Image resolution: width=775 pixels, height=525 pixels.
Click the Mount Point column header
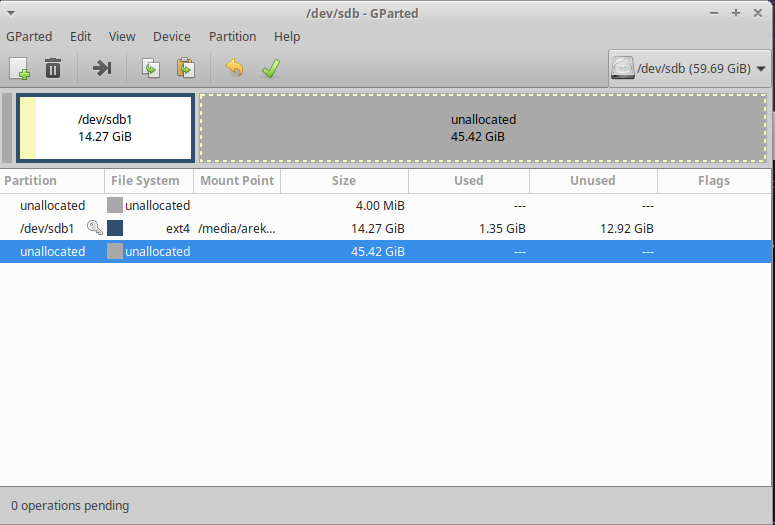click(x=237, y=180)
